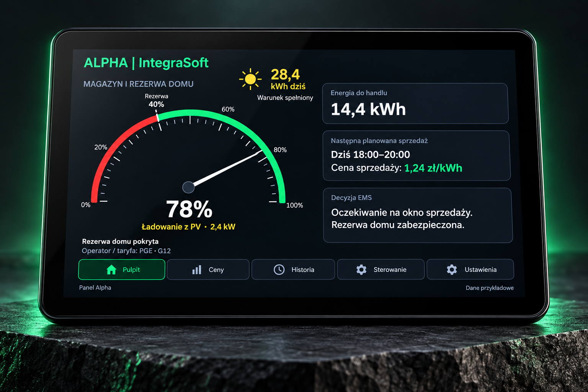This screenshot has height=392, width=588.
Task: Click the ALPHA | IntegraSoft title
Action: pyautogui.click(x=146, y=63)
